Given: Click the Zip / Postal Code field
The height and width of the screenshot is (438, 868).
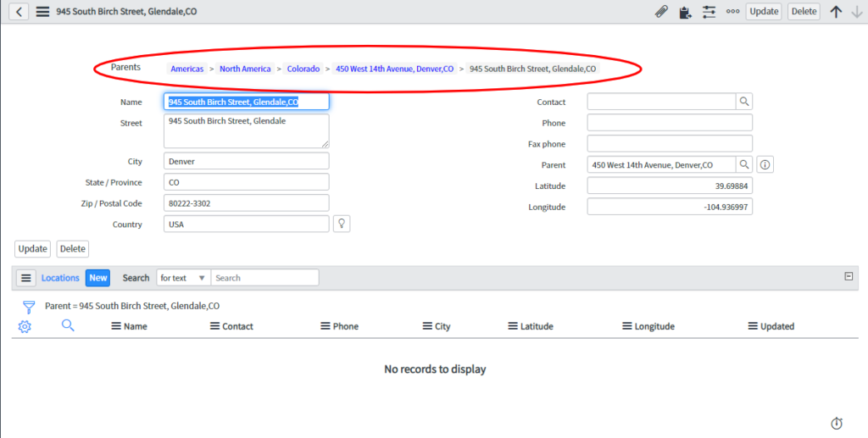Looking at the screenshot, I should pos(247,203).
